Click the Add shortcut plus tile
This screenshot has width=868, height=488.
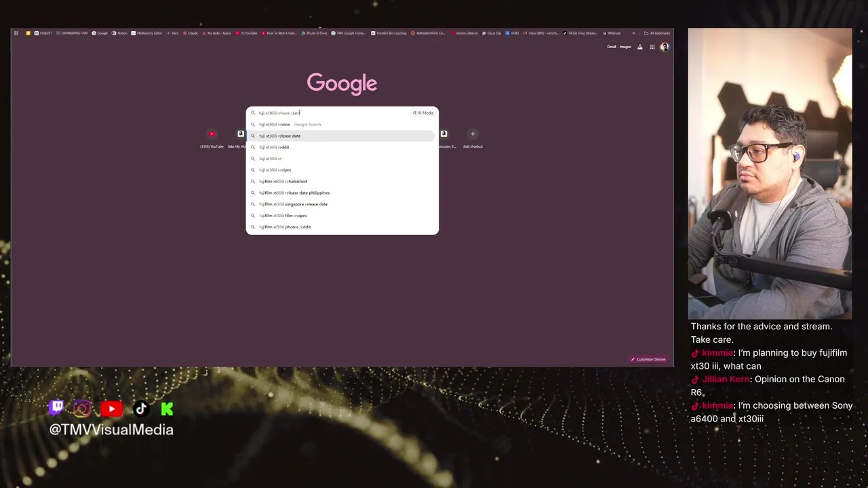click(473, 139)
